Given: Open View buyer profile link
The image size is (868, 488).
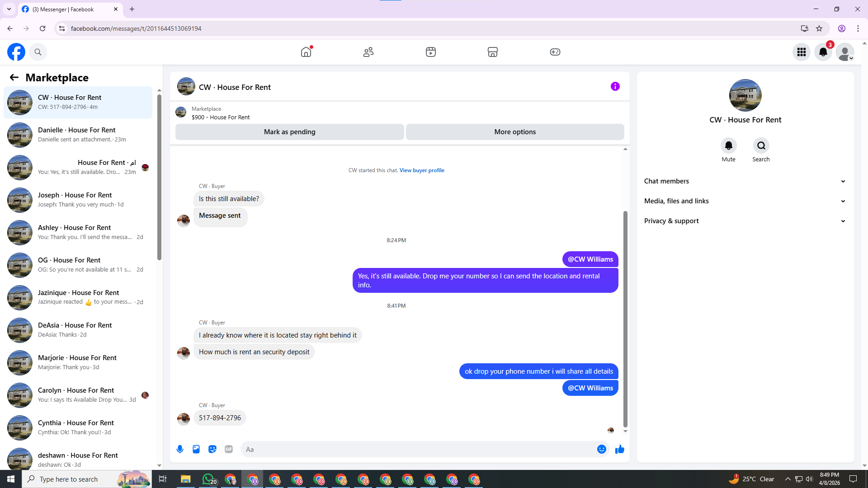Looking at the screenshot, I should [x=421, y=170].
